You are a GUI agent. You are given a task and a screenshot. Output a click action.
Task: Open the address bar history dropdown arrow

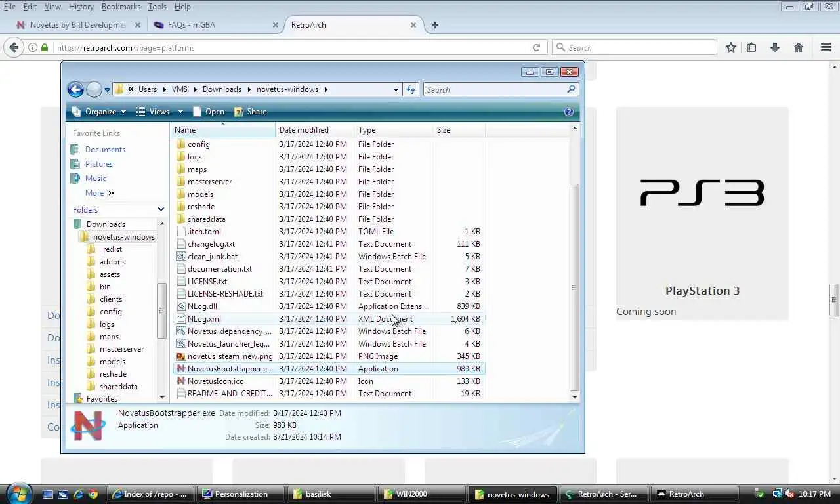pos(396,89)
